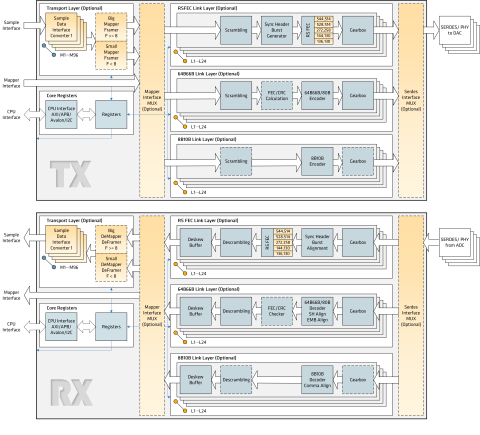Image resolution: width=480 pixels, height=435 pixels.
Task: Select the RX Serdes Interface MUX column
Action: [x=411, y=316]
